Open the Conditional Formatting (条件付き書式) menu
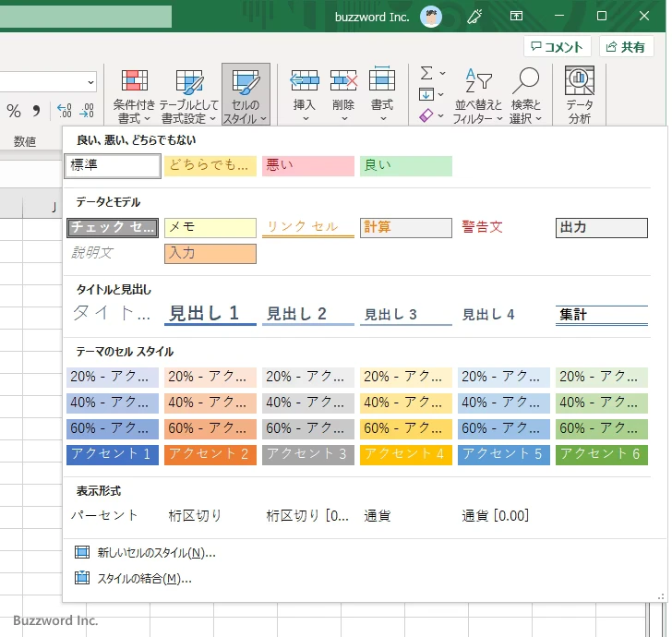The width and height of the screenshot is (672, 637). coord(134,96)
